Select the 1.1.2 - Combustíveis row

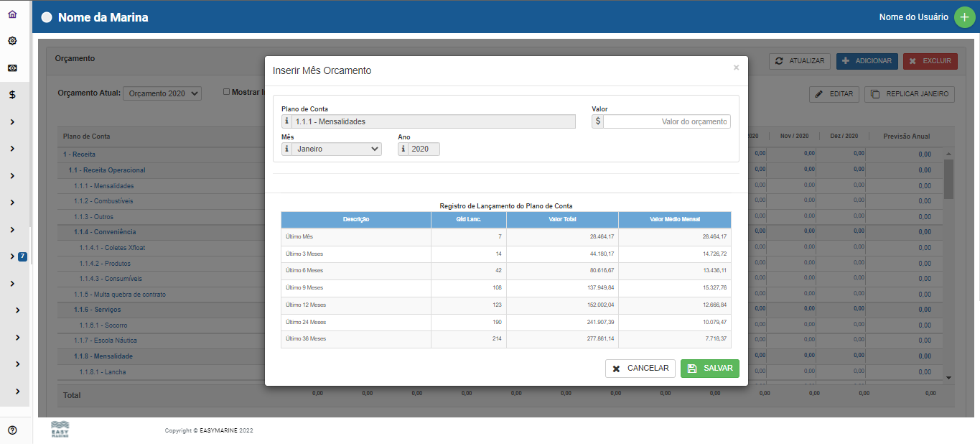pyautogui.click(x=103, y=201)
